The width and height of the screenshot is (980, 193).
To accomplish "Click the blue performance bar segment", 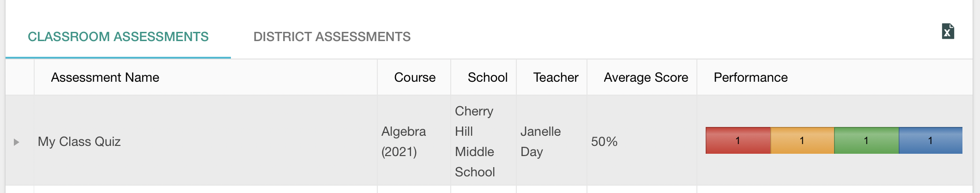I will tap(931, 140).
